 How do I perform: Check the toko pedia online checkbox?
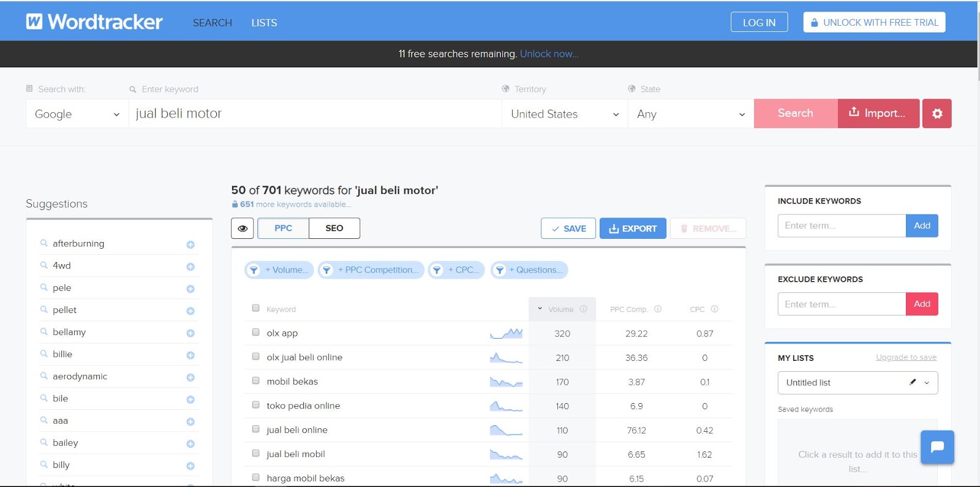click(x=256, y=405)
